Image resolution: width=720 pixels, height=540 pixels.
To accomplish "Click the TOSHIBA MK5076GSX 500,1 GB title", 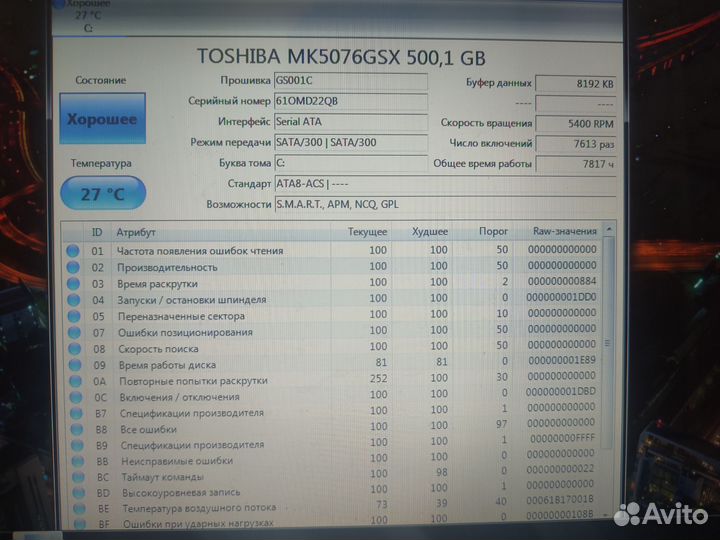I will [341, 57].
